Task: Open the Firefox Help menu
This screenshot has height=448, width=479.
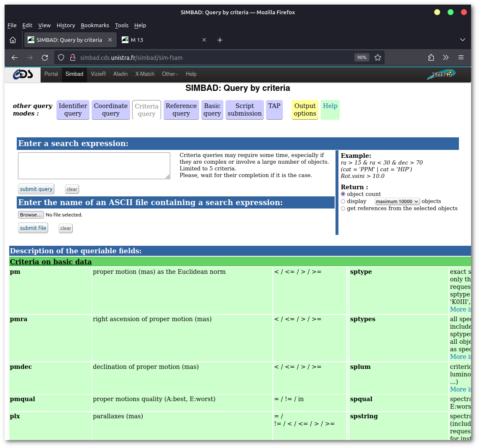Action: (x=140, y=26)
